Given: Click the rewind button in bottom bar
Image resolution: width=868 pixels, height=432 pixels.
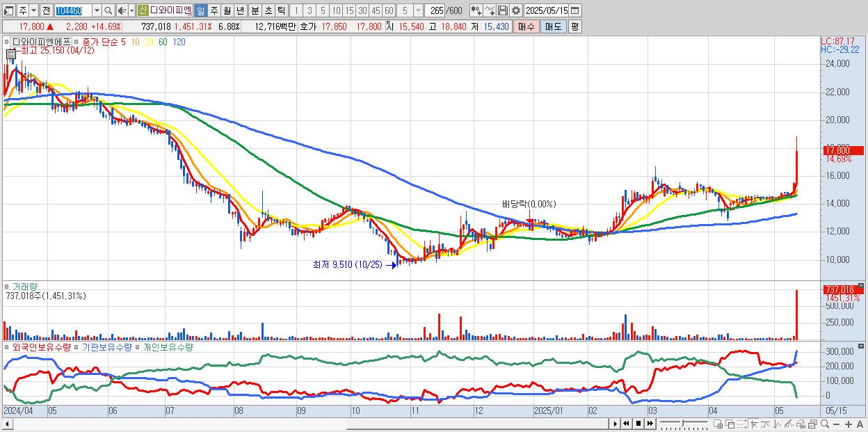Looking at the screenshot, I should [x=626, y=424].
